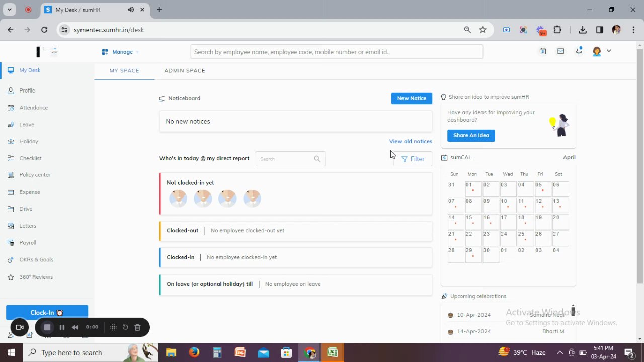Image resolution: width=644 pixels, height=362 pixels.
Task: Bookmark this page with star icon
Action: pyautogui.click(x=483, y=30)
